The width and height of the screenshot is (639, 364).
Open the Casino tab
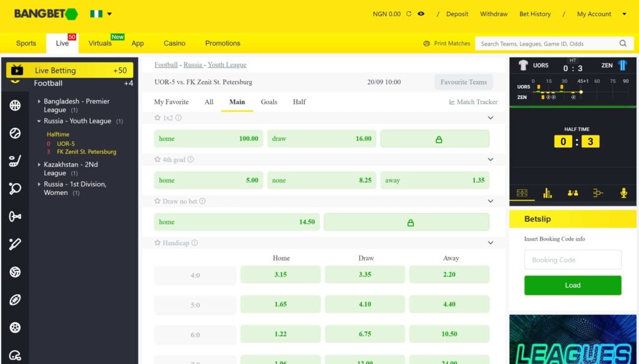[175, 43]
